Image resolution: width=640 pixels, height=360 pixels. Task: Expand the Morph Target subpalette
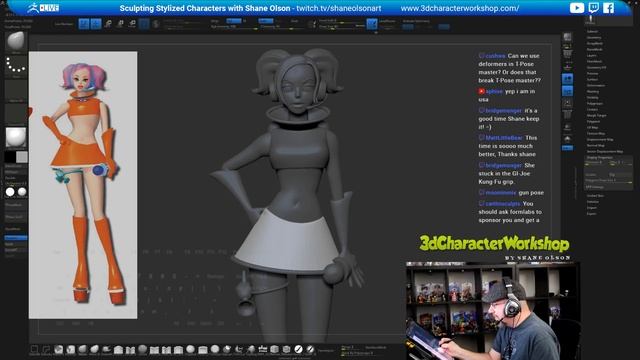click(597, 116)
